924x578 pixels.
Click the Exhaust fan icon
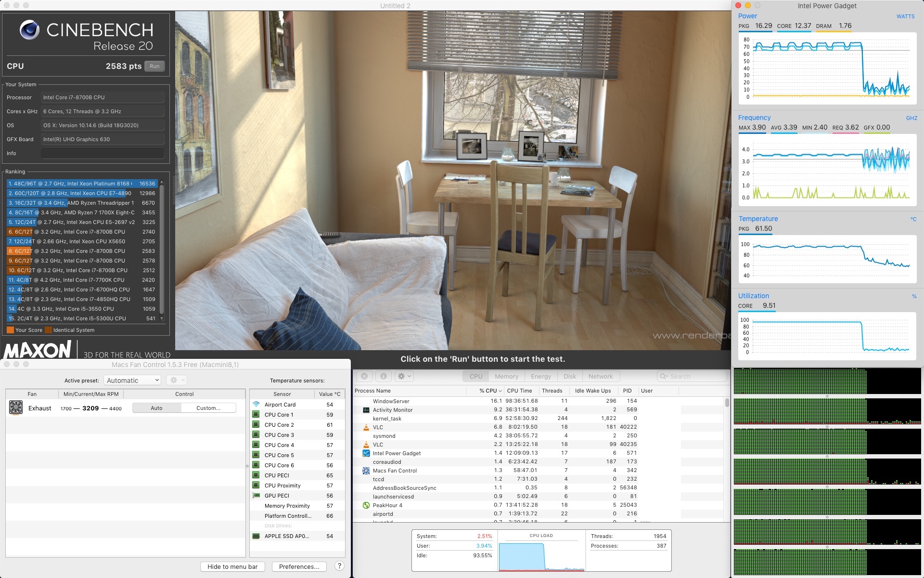pyautogui.click(x=16, y=408)
